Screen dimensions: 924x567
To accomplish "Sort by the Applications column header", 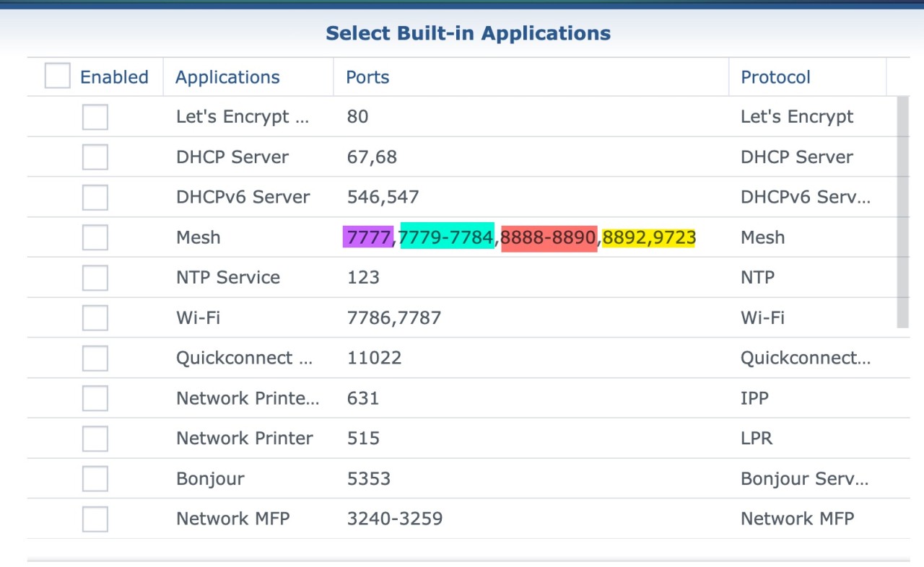I will 227,77.
